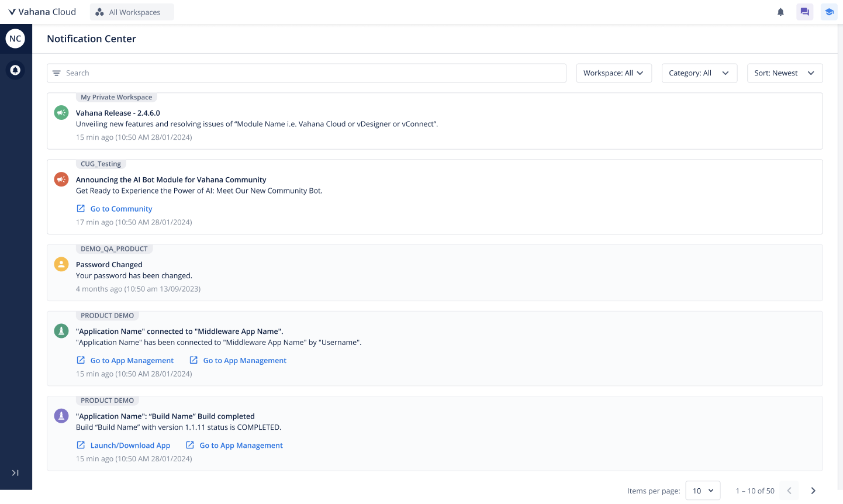Open the Workspace: All dropdown
This screenshot has width=843, height=504.
pos(613,73)
